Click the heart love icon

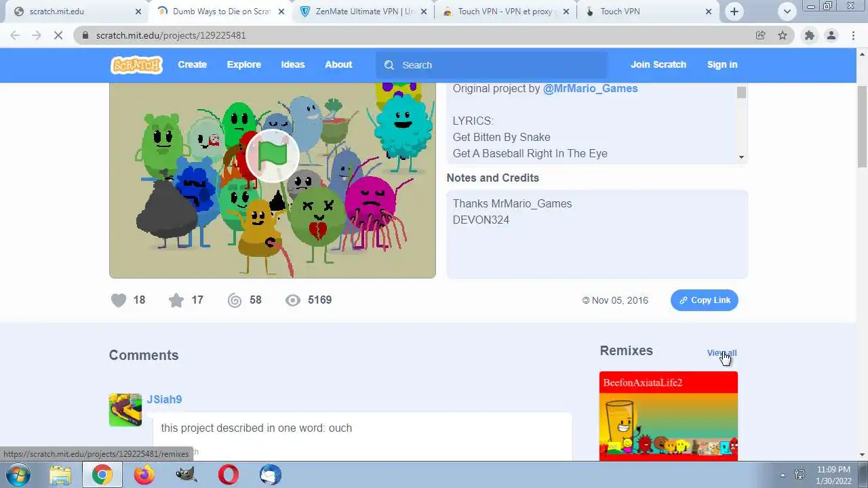pos(119,300)
